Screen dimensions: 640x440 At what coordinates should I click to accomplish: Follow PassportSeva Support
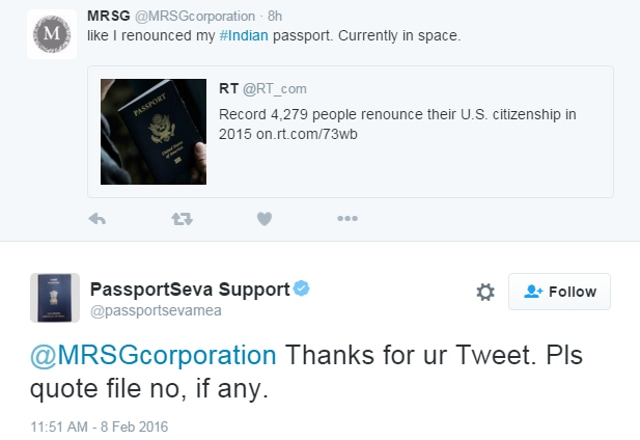pos(559,291)
